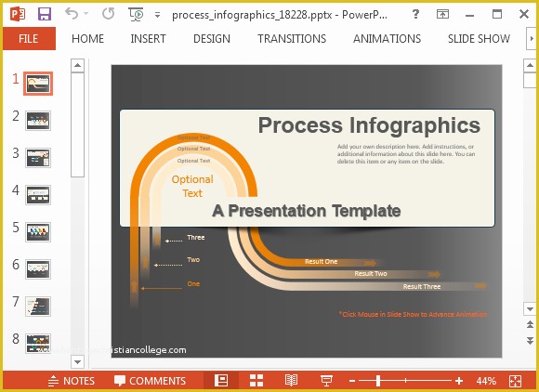The height and width of the screenshot is (392, 539).
Task: Click slide area scroll up arrow
Action: click(x=530, y=65)
